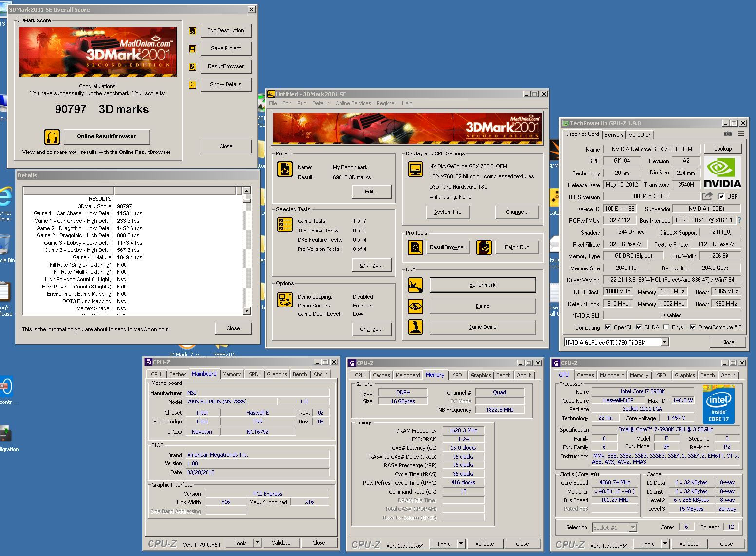Open the Tools dropdown arrow in Mainboard CPU-Z
Viewport: 756px width, 556px height.
click(258, 542)
